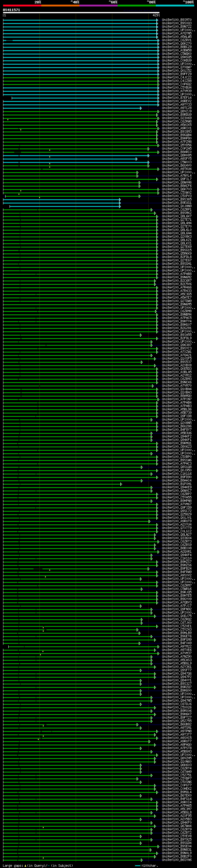Select hit label UniRef100_B6TEK0
This screenshot has width=197, height=868.
pos(177,796)
